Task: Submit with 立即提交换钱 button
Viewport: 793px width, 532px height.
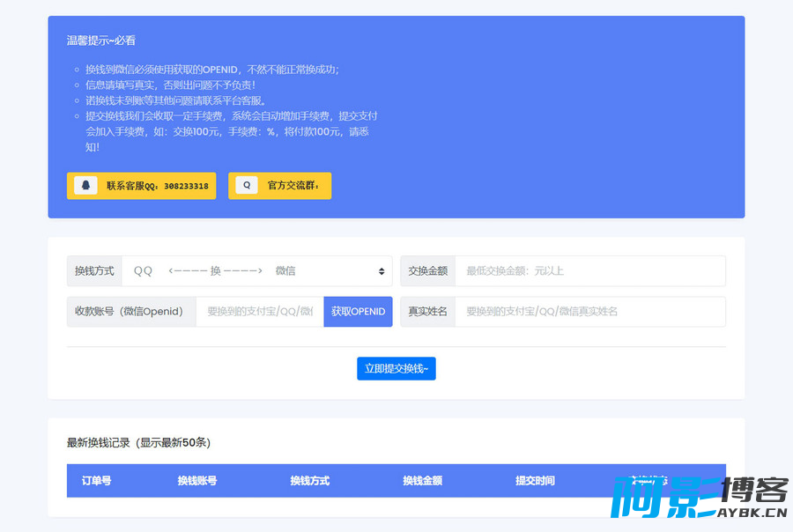Action: 396,369
